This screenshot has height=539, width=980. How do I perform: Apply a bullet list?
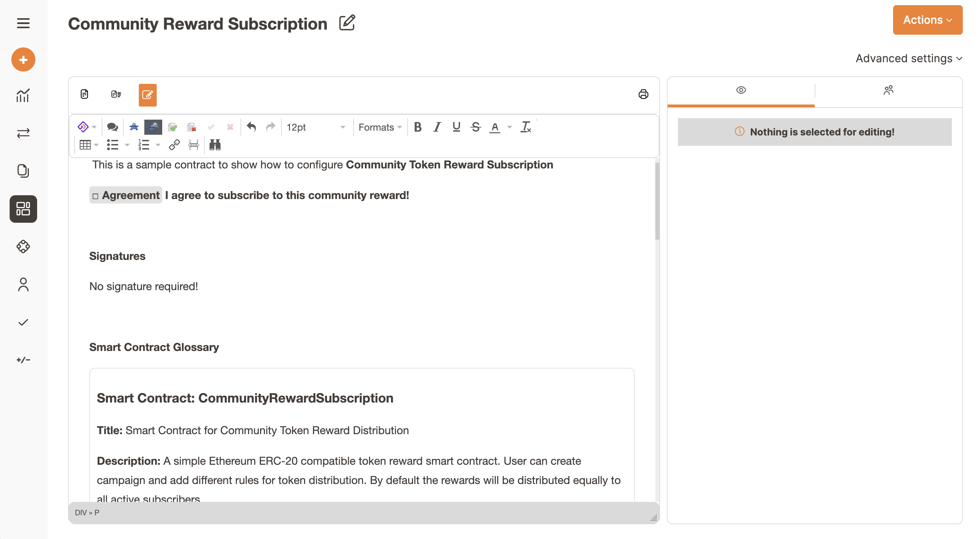pos(113,145)
